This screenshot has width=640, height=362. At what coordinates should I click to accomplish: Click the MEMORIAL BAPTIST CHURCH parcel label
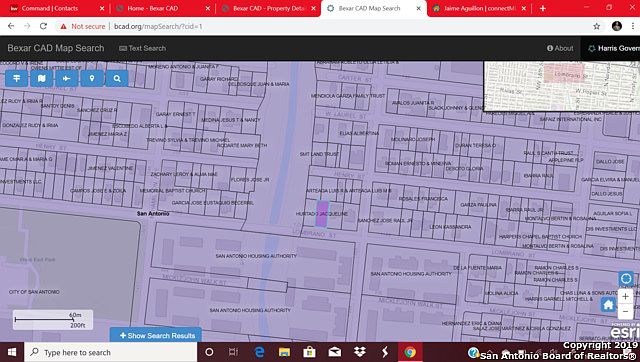point(173,191)
